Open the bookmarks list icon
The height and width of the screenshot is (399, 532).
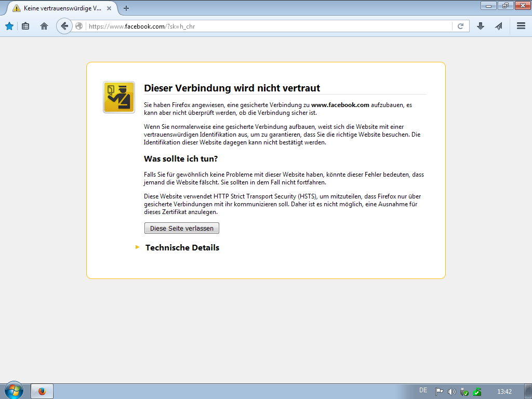(25, 26)
